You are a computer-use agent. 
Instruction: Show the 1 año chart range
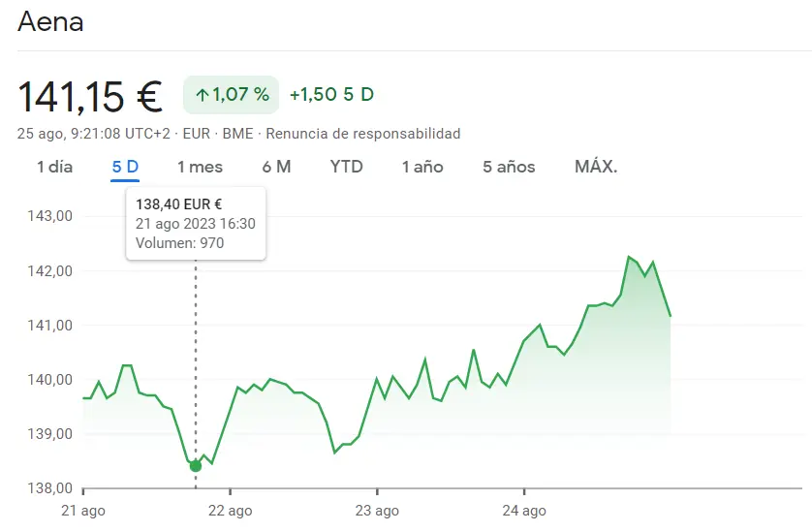pos(422,168)
